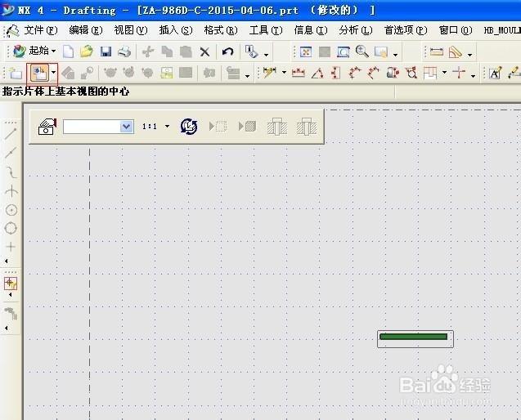Open the Annotation Editor (A) icon
This screenshot has height=420, width=521.
pos(495,73)
